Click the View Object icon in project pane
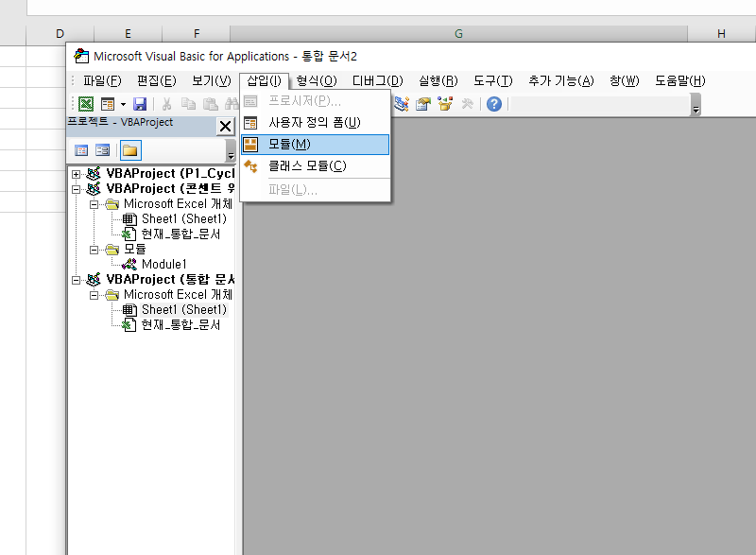Screen dimensions: 756x555 [x=103, y=150]
